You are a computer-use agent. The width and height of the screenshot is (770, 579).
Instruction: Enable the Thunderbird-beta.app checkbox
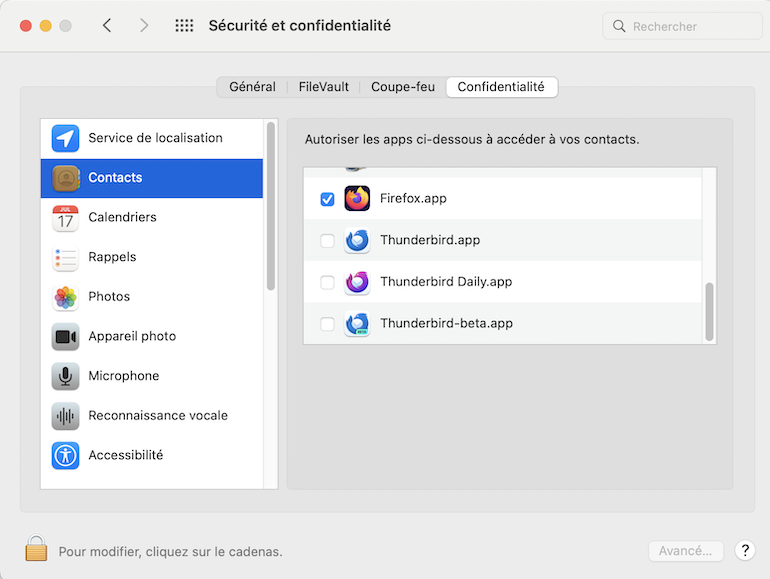click(327, 324)
